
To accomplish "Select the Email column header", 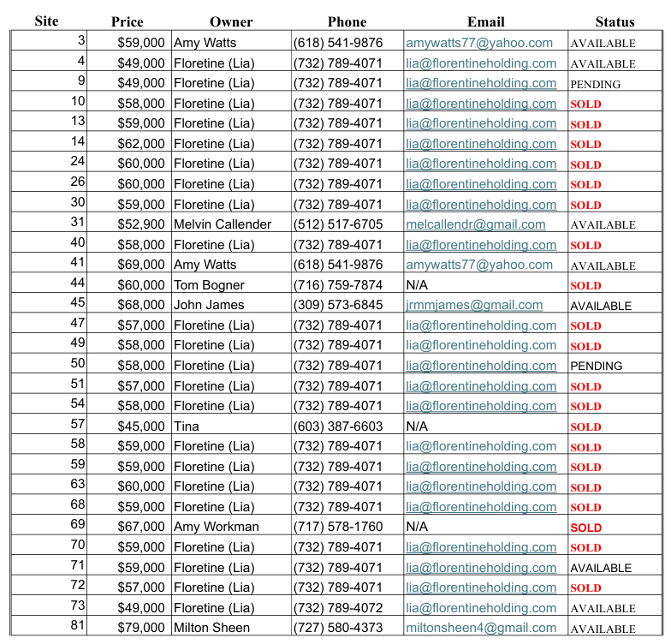I will 485,22.
